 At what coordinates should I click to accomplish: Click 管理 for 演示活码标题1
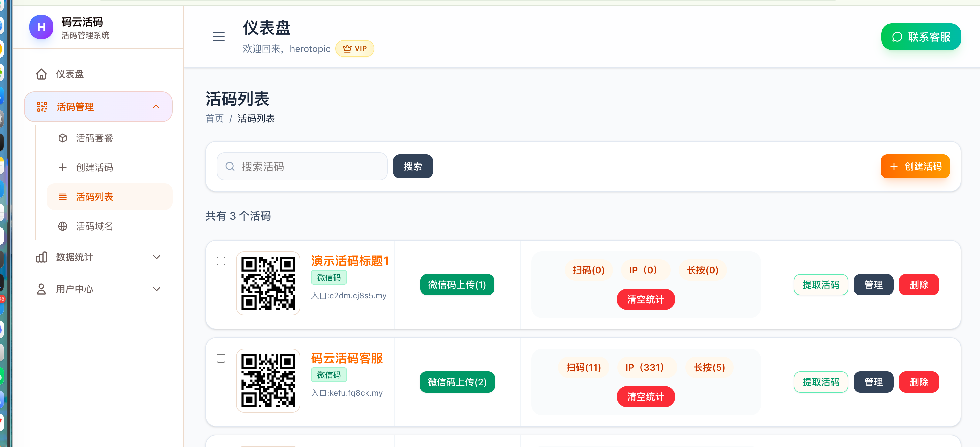[873, 285]
